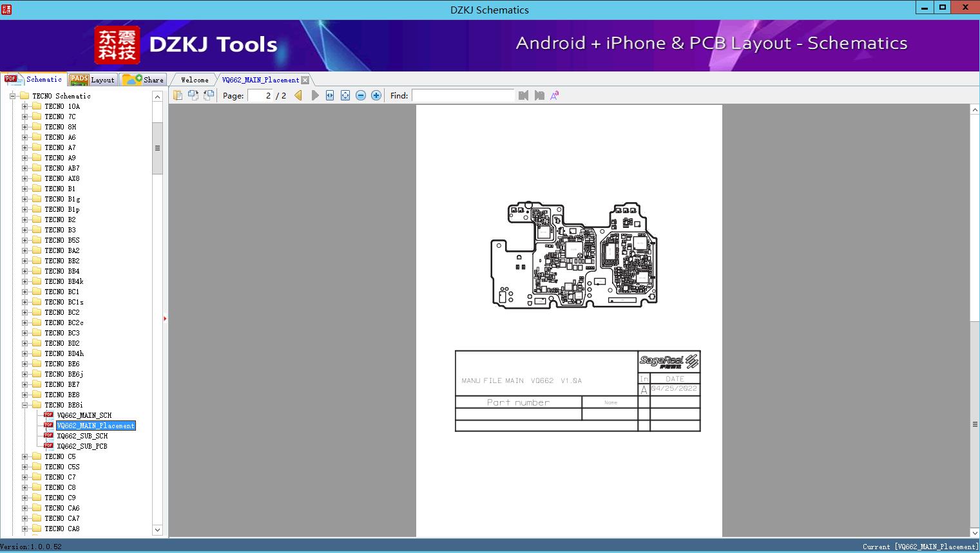Screen dimensions: 980x553
Task: Open the Welcome tab
Action: pyautogui.click(x=194, y=80)
